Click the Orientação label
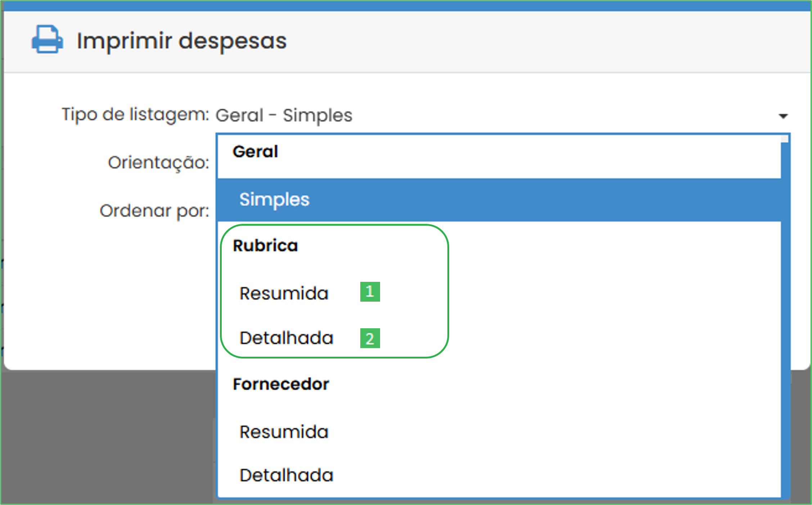This screenshot has height=505, width=812. (158, 163)
